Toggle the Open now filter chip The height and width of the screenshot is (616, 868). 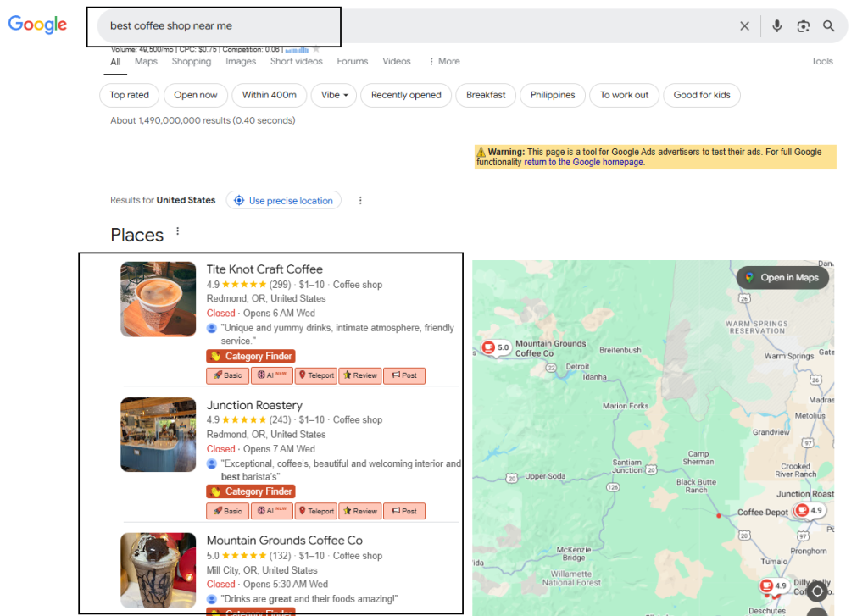196,95
